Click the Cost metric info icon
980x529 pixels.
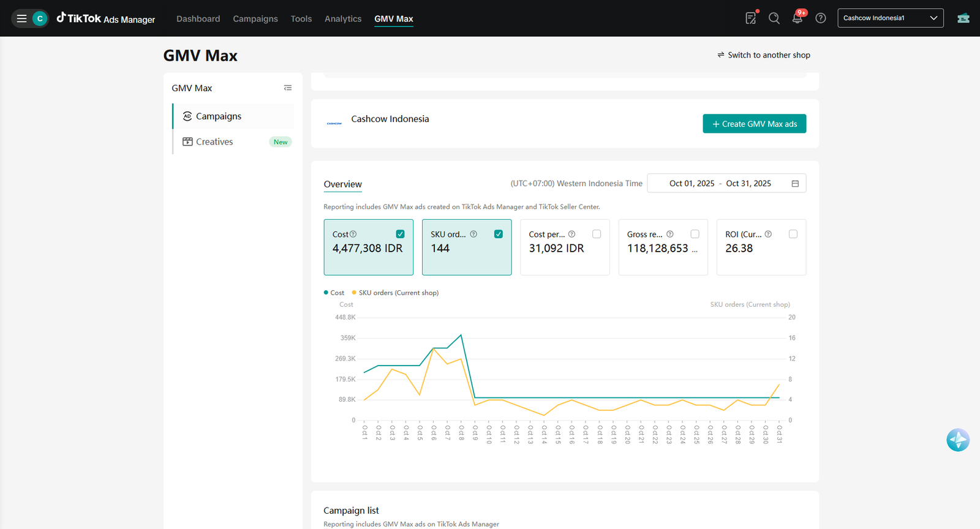(353, 234)
